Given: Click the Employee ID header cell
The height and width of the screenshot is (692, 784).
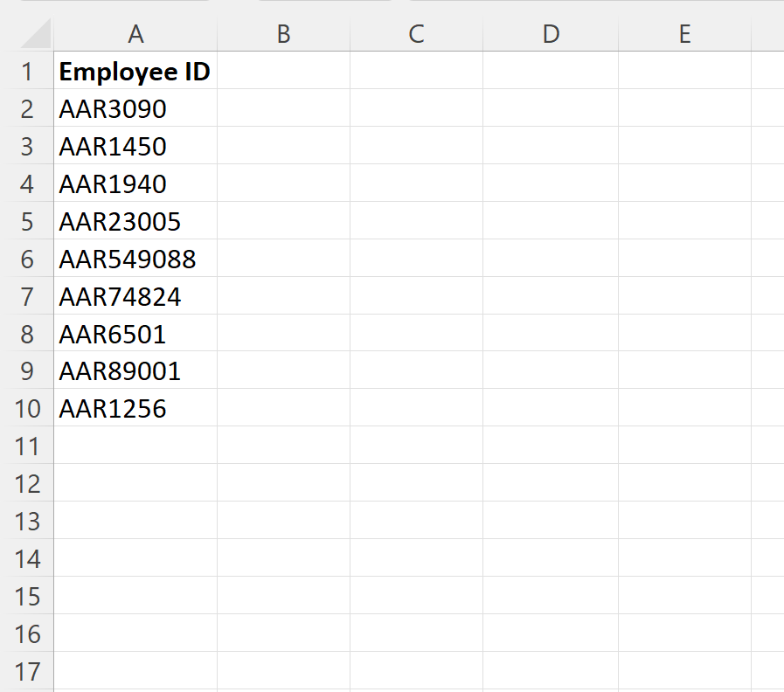Looking at the screenshot, I should [136, 72].
